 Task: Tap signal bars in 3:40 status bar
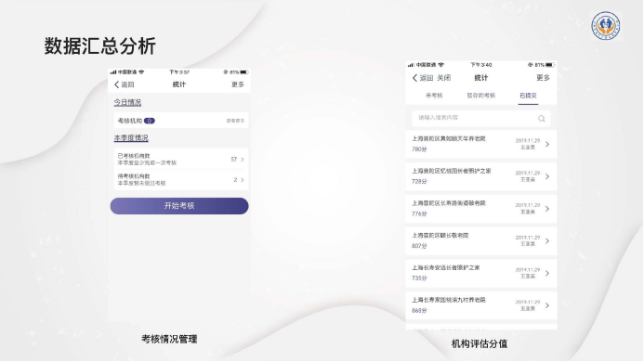tap(411, 65)
